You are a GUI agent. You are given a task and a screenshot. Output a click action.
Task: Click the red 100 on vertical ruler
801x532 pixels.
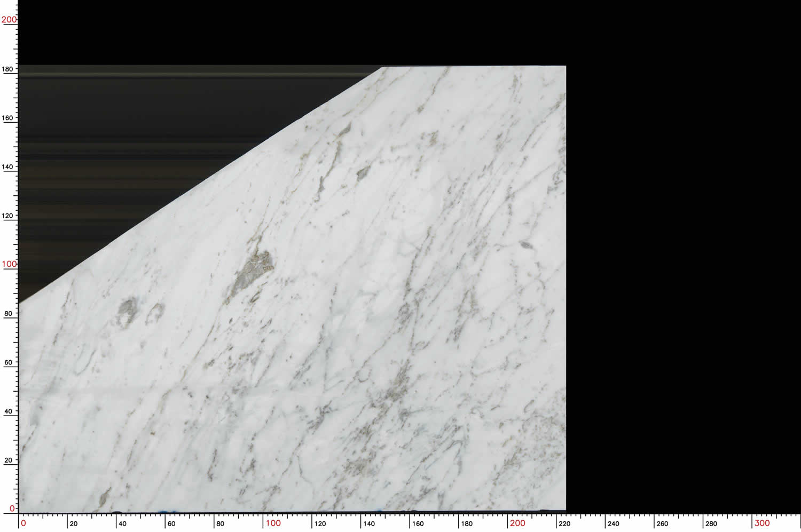[9, 264]
